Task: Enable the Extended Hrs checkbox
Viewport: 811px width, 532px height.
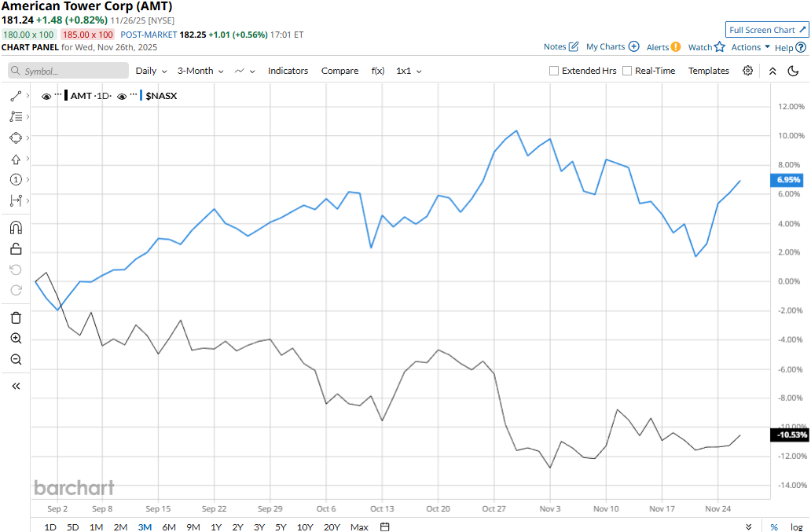Action: tap(554, 71)
